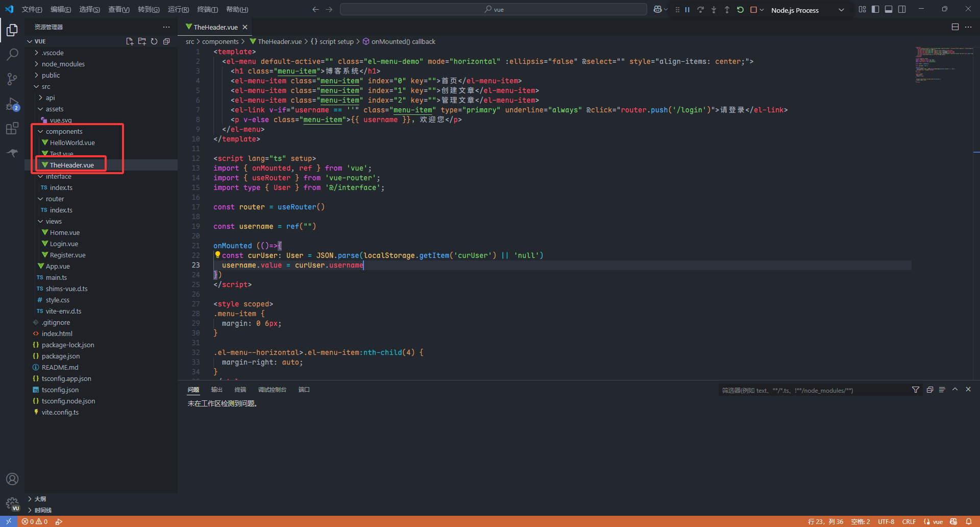Screen dimensions: 980x527
Task: Open the Manage settings gear
Action: point(12,504)
